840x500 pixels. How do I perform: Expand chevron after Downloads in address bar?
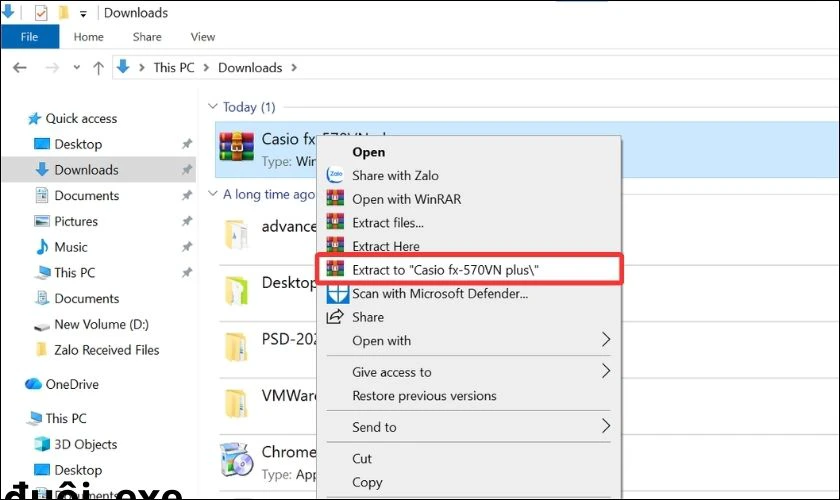[x=294, y=68]
